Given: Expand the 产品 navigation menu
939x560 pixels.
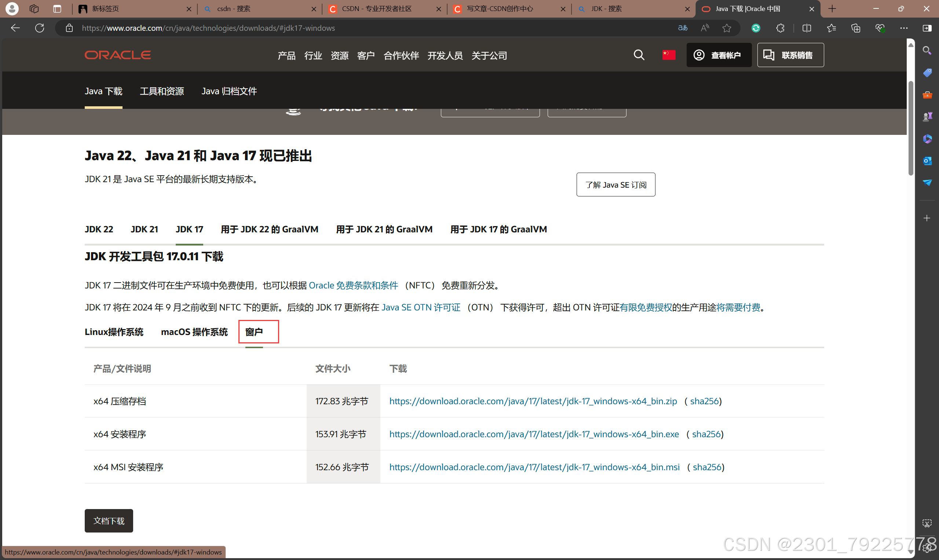Looking at the screenshot, I should [x=286, y=55].
